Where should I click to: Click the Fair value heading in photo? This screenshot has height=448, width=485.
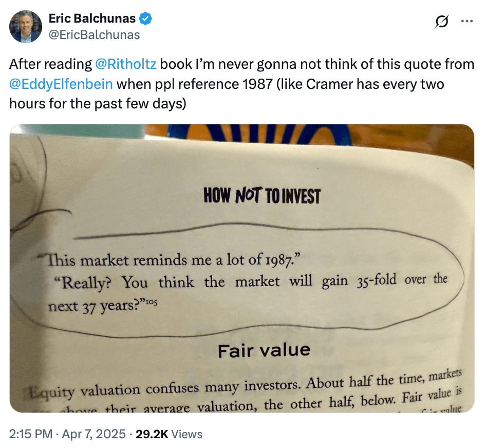pos(264,350)
